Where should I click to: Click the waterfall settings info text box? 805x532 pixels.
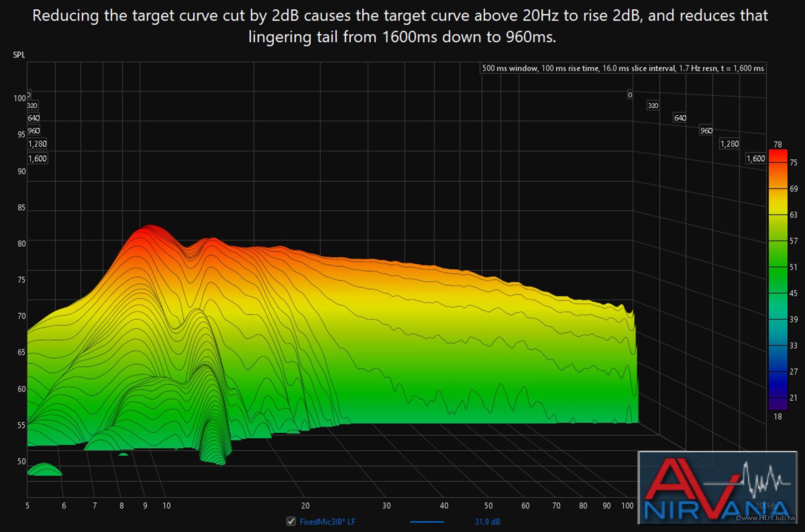[x=623, y=68]
